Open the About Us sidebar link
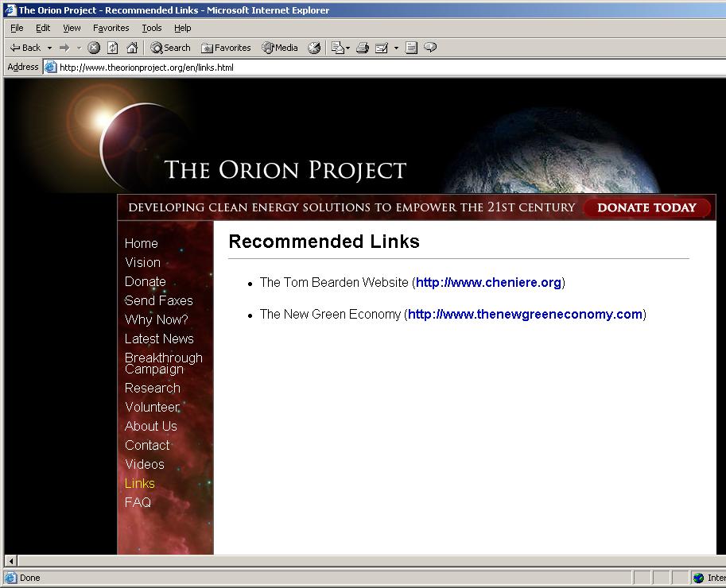 click(x=151, y=426)
